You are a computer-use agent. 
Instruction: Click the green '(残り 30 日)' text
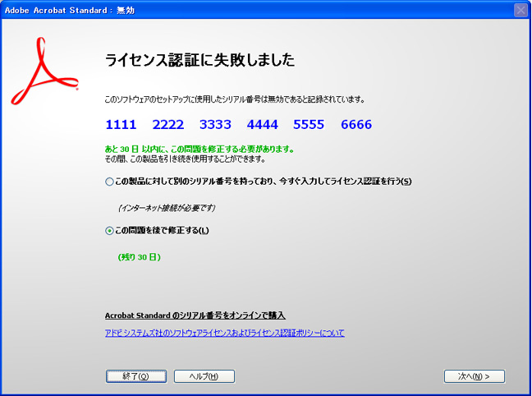pyautogui.click(x=140, y=257)
